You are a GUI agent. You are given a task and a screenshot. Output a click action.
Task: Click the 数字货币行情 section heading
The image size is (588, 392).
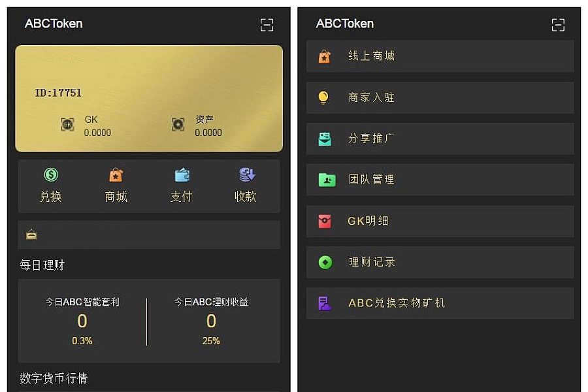coord(54,378)
